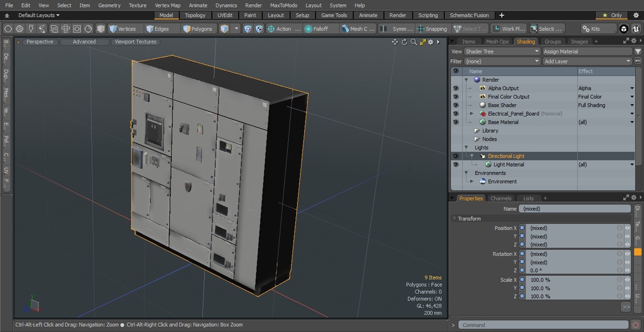Click the cross-shaped unwrap icon in toolbar
The image size is (644, 332).
[x=65, y=29]
